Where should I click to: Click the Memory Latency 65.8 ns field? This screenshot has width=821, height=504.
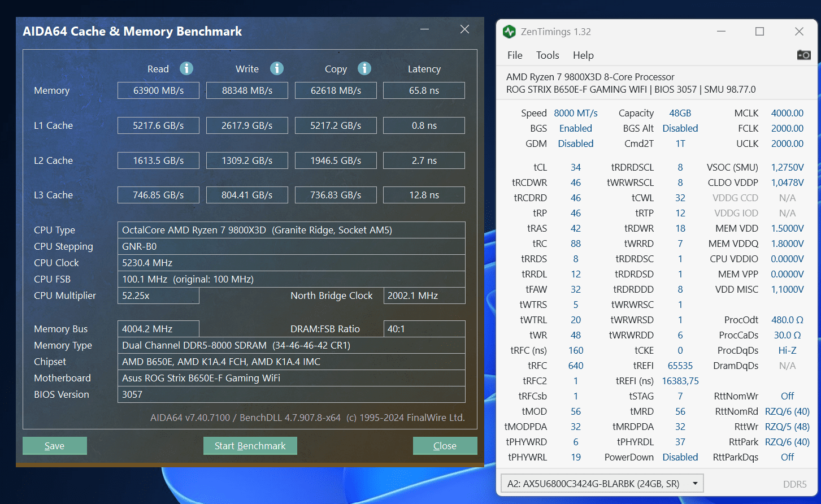pyautogui.click(x=424, y=90)
